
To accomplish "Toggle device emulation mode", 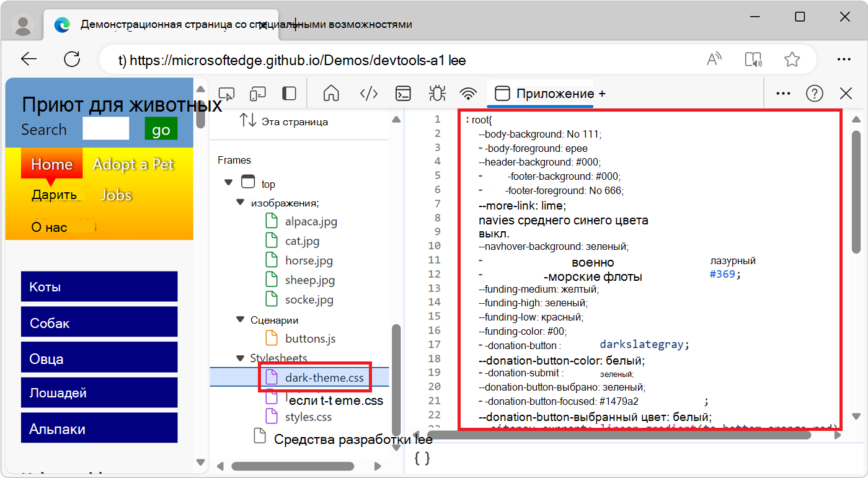I will (257, 93).
